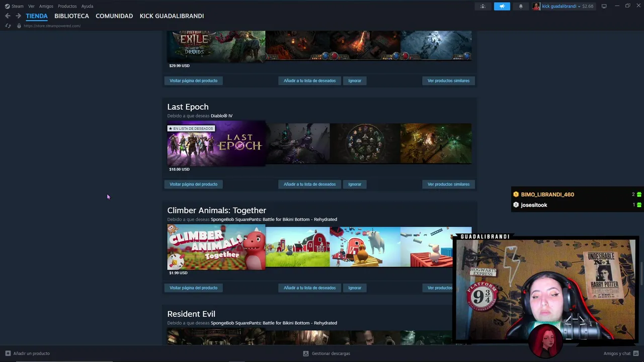Click the store.steampowered.com URL field

tap(52, 26)
